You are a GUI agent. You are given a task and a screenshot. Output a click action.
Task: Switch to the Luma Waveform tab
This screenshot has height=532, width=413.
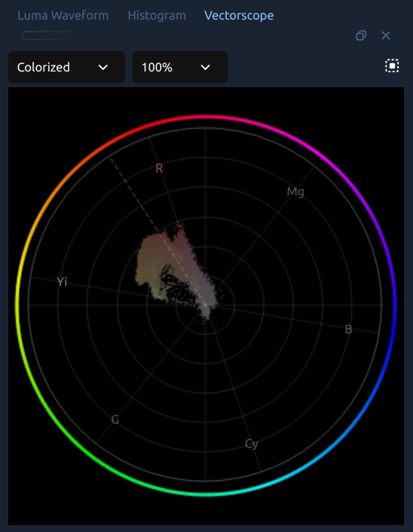[63, 15]
